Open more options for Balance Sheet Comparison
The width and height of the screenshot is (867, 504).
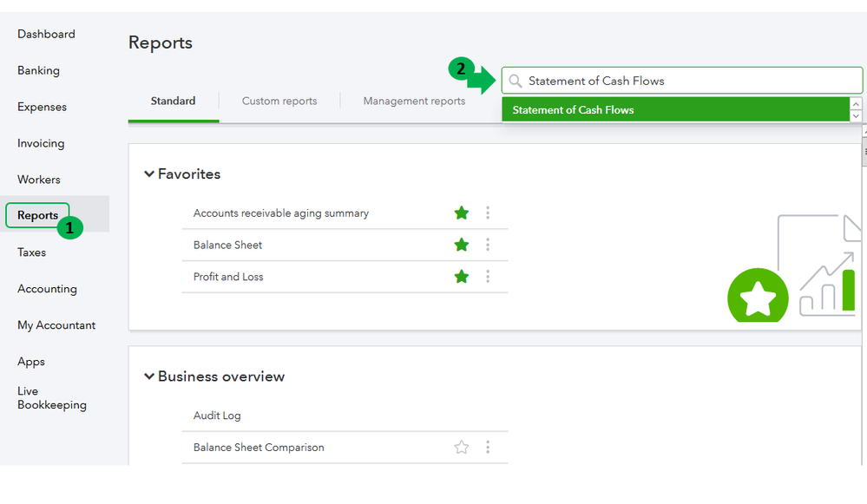[x=488, y=448]
